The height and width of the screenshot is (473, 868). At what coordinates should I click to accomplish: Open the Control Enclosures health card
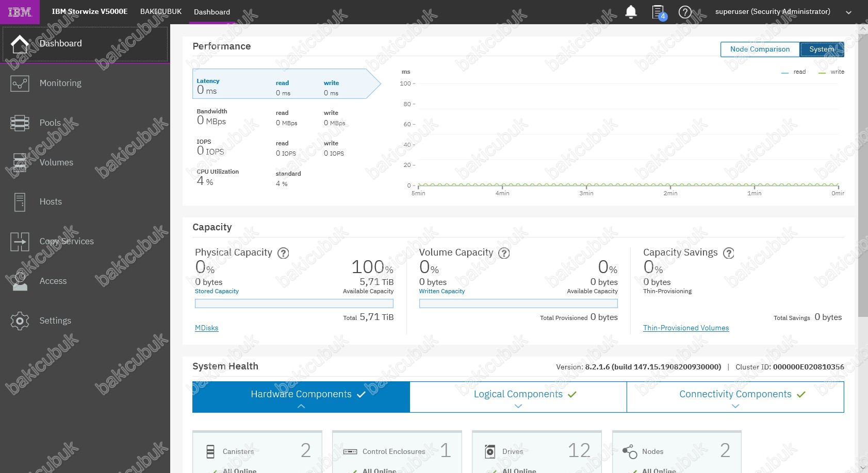coord(397,452)
